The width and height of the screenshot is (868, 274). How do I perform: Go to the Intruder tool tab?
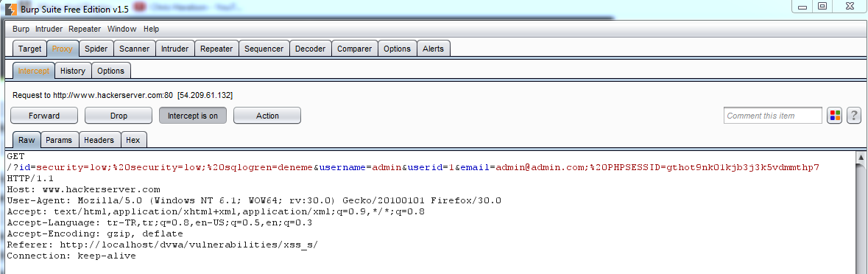click(x=175, y=49)
